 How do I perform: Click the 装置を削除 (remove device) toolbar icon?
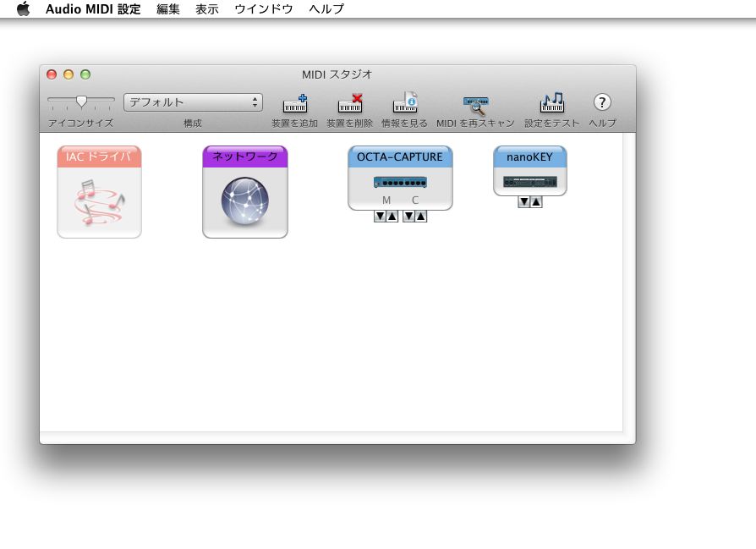point(350,102)
